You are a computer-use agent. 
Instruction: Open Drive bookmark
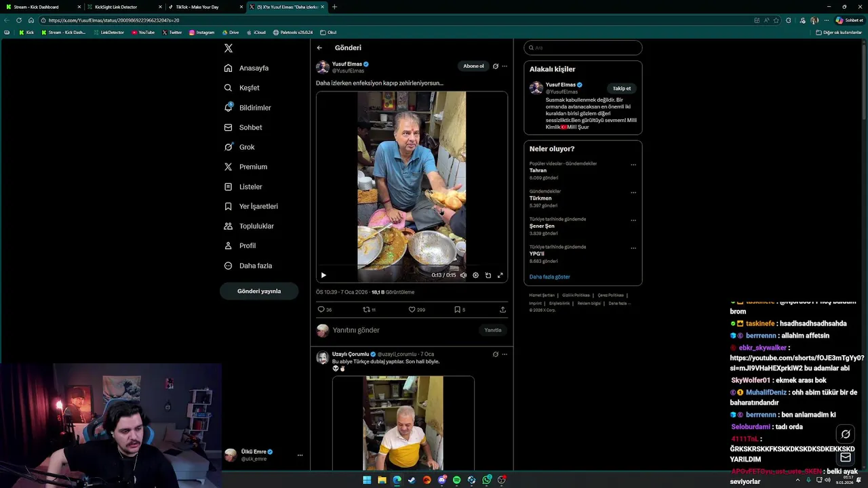(231, 33)
